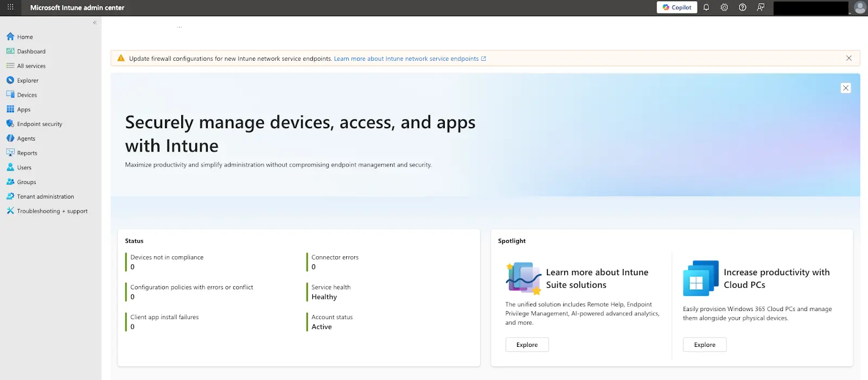Click Increase productivity with Cloud PCs heading
This screenshot has width=868, height=380.
(777, 278)
